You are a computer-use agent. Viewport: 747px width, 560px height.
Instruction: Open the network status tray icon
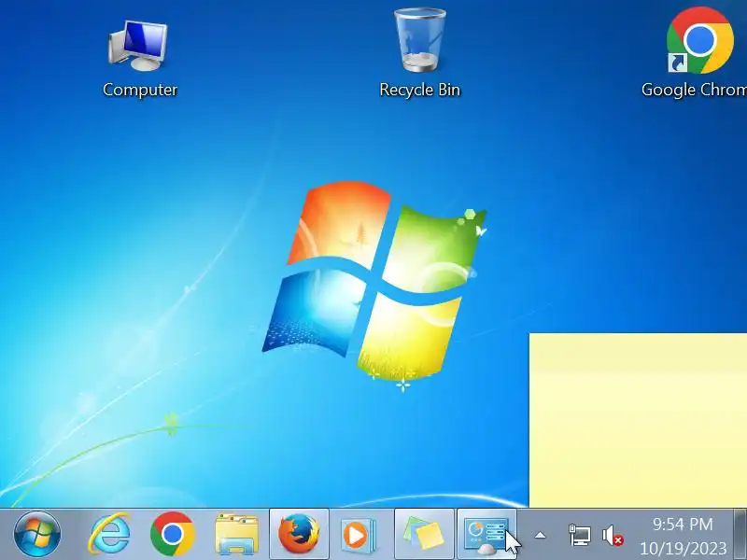click(579, 535)
